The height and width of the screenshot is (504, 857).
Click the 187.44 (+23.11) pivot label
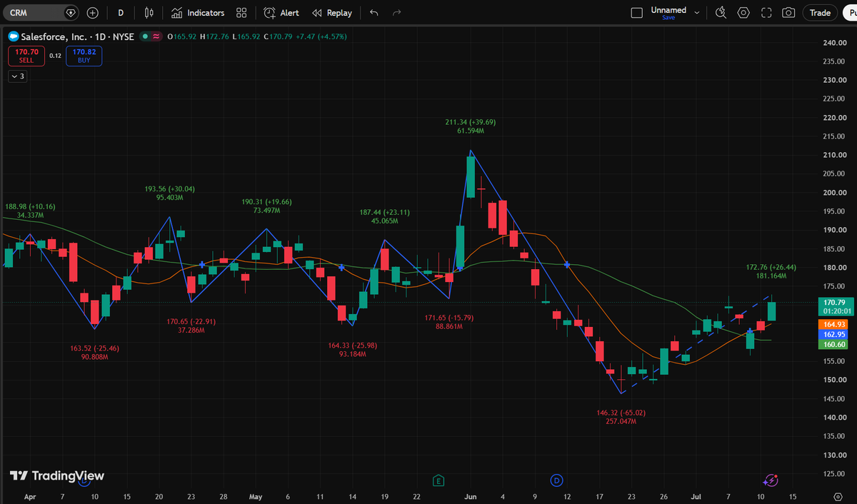tap(384, 212)
